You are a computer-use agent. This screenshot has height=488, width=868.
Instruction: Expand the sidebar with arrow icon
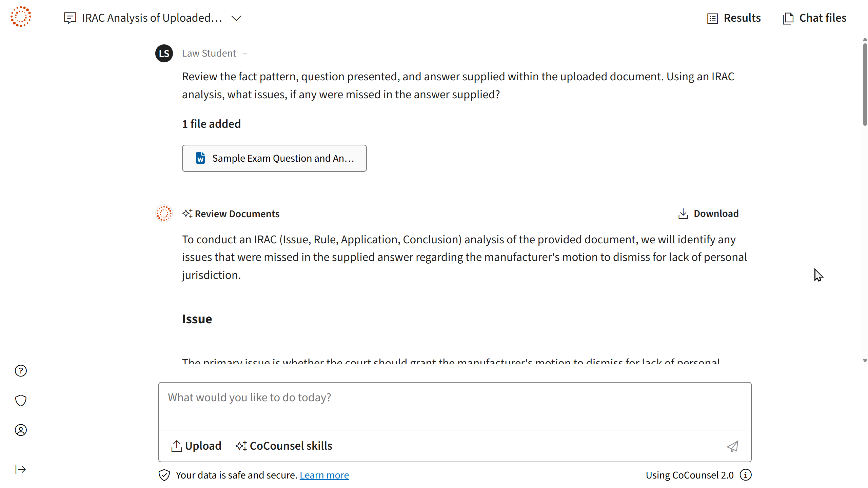21,469
